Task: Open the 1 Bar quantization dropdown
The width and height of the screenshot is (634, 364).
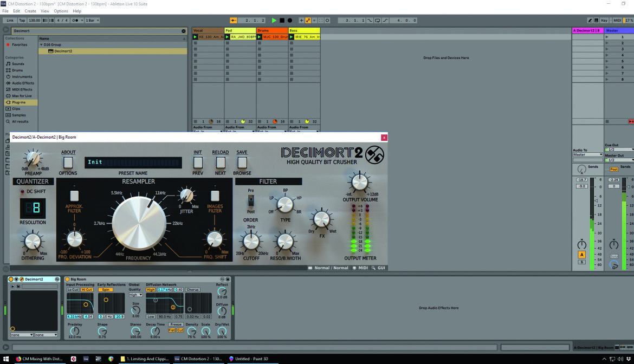Action: point(92,20)
